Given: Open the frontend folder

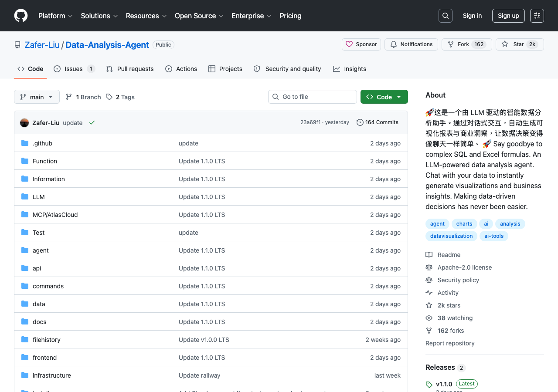Looking at the screenshot, I should [44, 358].
